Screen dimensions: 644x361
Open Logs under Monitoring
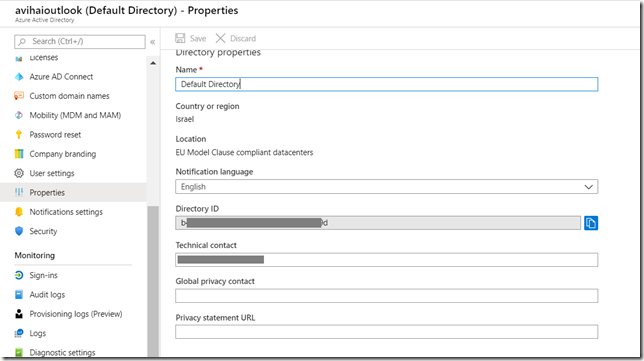tap(37, 333)
